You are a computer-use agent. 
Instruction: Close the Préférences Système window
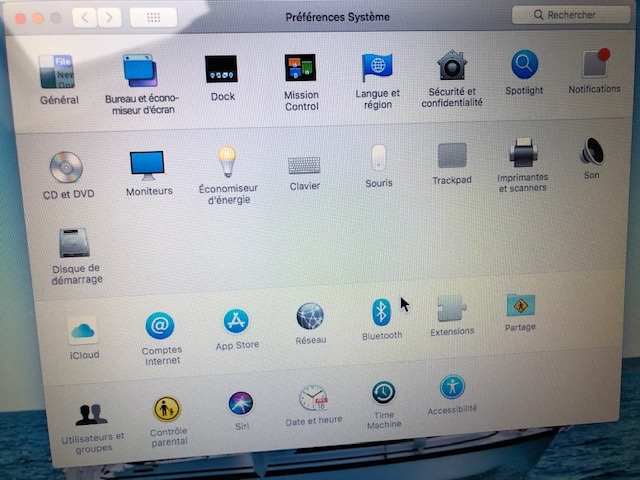(x=20, y=18)
